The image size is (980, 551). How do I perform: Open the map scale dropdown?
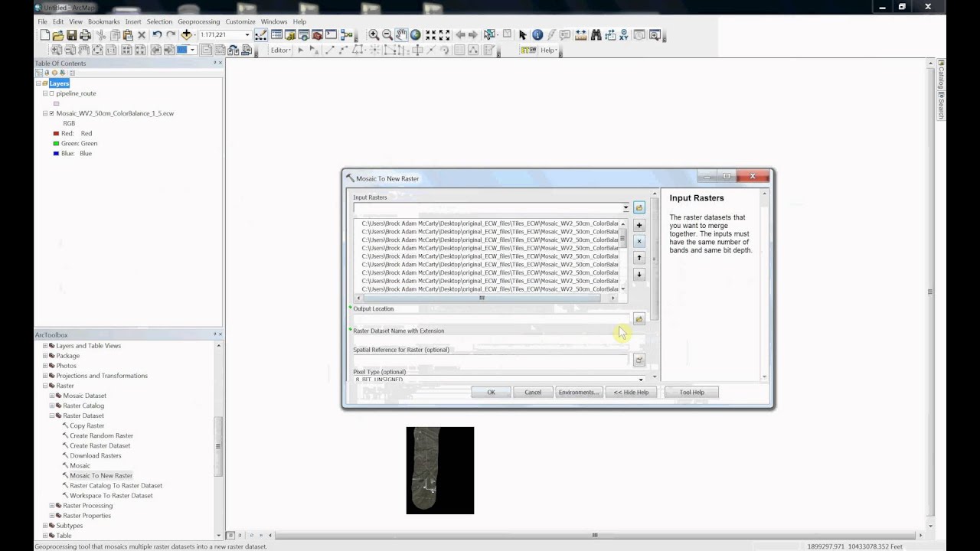(247, 35)
